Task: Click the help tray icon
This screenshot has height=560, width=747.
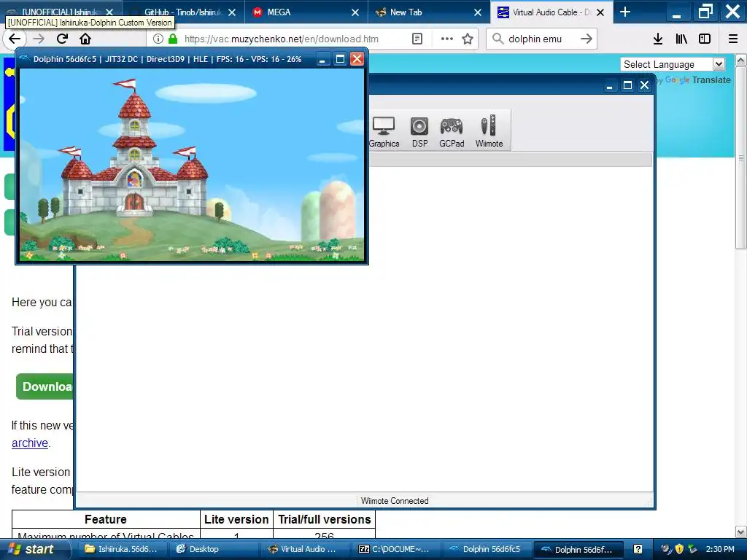Action: point(638,549)
